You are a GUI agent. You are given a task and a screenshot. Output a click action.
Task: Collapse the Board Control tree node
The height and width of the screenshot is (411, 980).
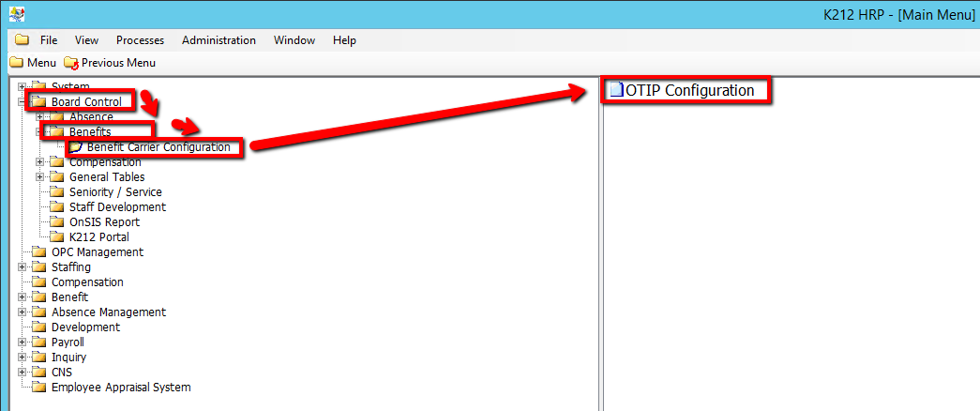tap(22, 102)
